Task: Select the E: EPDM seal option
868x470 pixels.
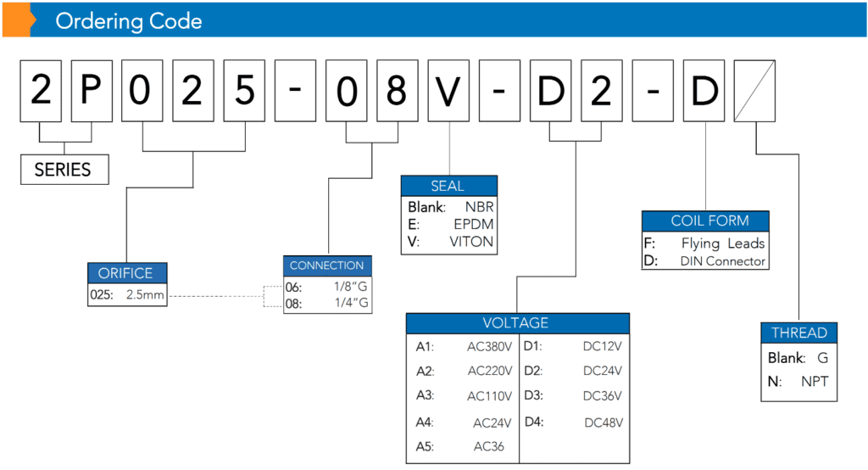Action: coord(450,224)
